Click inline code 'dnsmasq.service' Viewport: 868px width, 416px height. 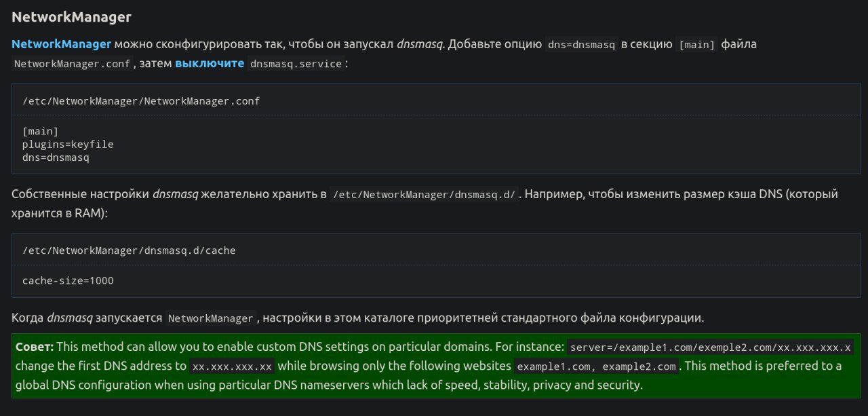pos(296,64)
